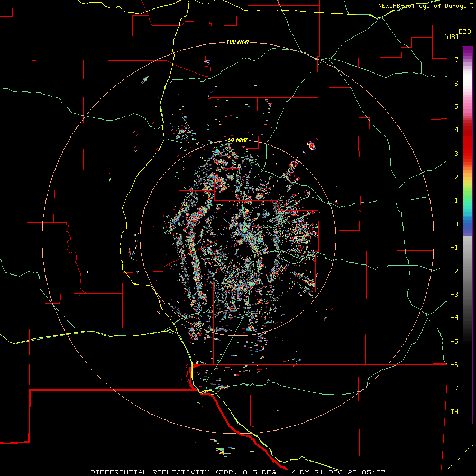The image size is (476, 476).
Task: Click the -1 value on the color scale
Action: (x=454, y=248)
